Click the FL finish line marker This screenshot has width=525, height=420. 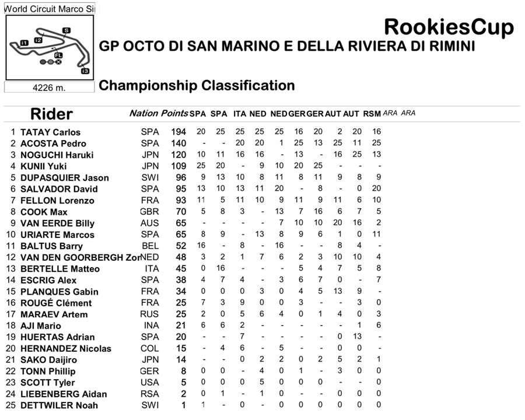click(58, 55)
